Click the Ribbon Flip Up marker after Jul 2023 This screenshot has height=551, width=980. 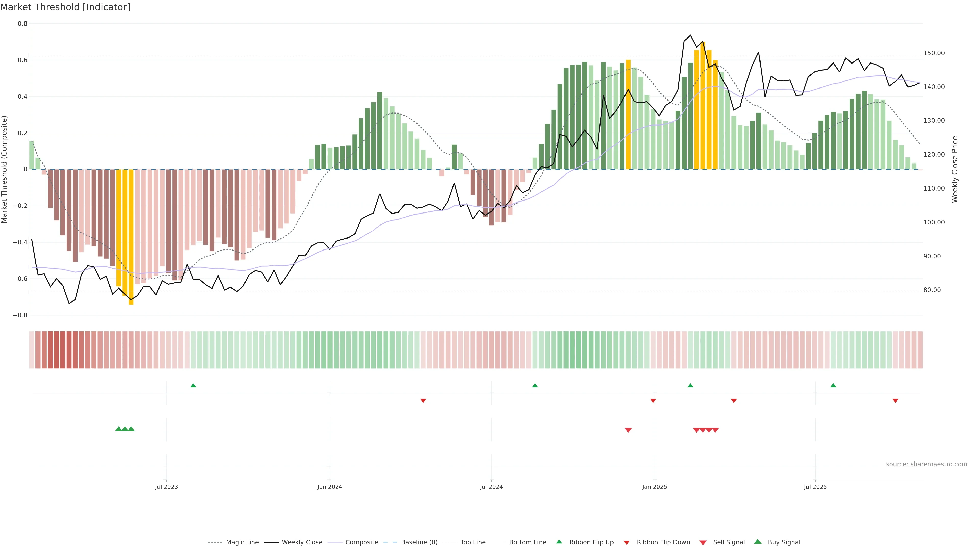click(x=193, y=386)
